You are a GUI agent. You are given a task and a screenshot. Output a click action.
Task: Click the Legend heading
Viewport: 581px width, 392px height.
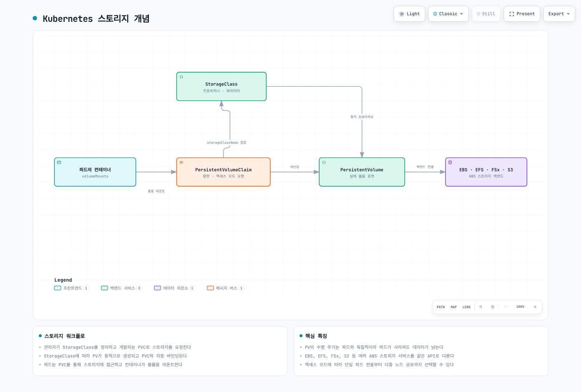tap(63, 280)
